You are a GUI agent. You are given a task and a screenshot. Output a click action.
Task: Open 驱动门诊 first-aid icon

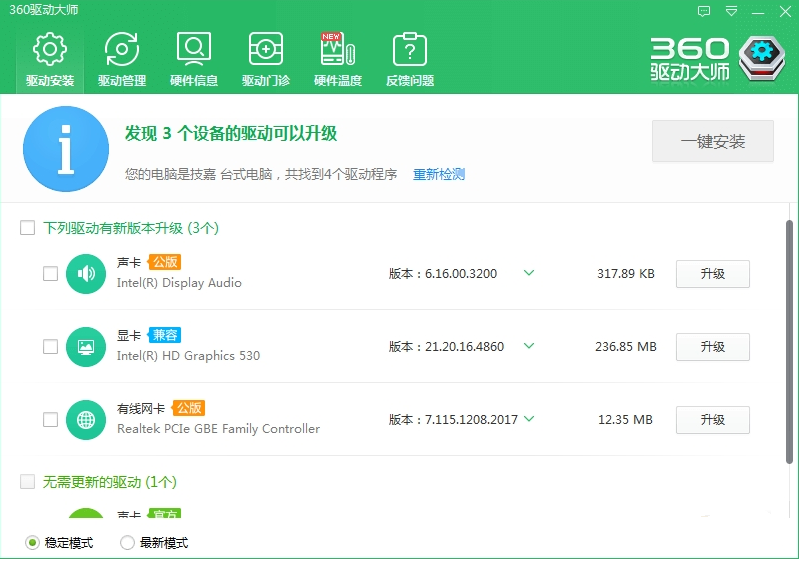(265, 49)
